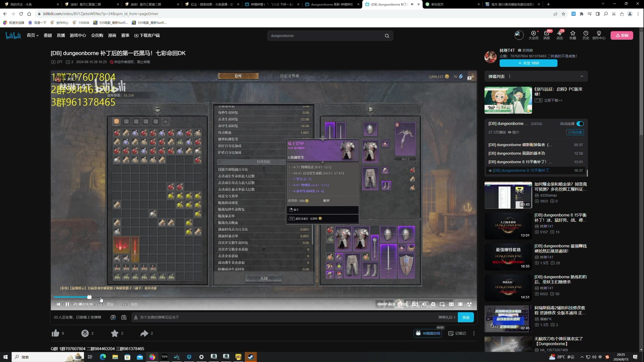The width and height of the screenshot is (644, 362).
Task: Collapse the danmaku list panel
Action: point(582,76)
